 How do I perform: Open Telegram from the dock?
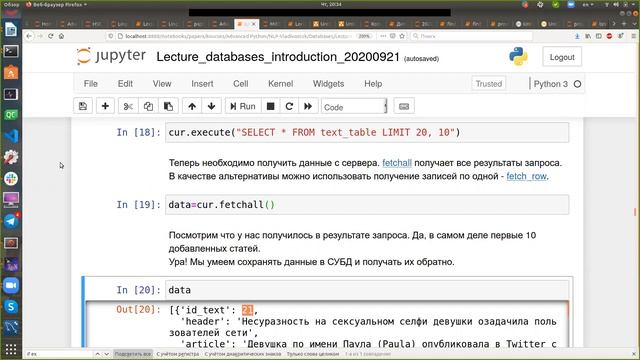click(x=11, y=221)
